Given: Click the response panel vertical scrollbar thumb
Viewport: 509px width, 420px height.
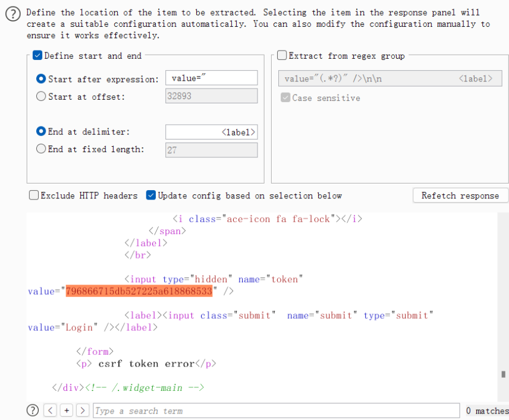Looking at the screenshot, I should [503, 374].
